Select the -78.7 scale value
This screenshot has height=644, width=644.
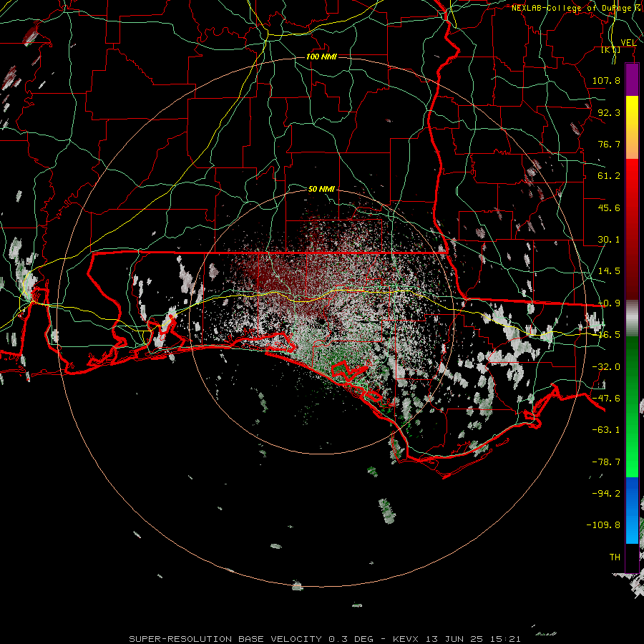point(606,462)
